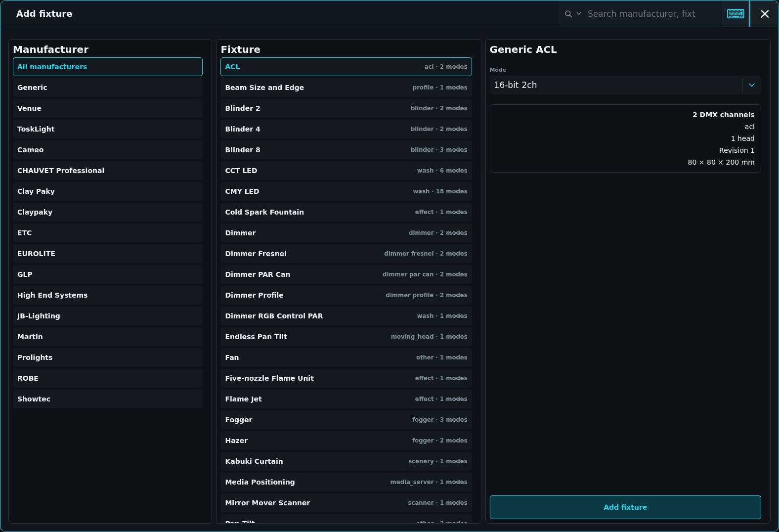Choose Beam Size and Edge fixture
Viewport: 779px width, 532px height.
[x=346, y=88]
